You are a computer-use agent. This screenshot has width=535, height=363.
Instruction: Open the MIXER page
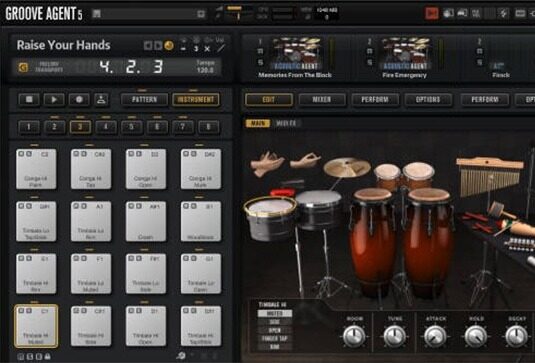click(322, 100)
